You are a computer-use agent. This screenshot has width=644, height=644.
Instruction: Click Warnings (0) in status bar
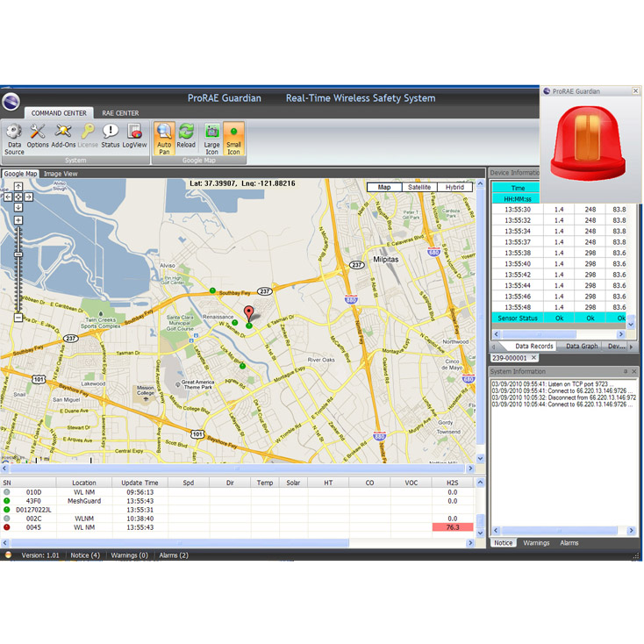point(129,555)
